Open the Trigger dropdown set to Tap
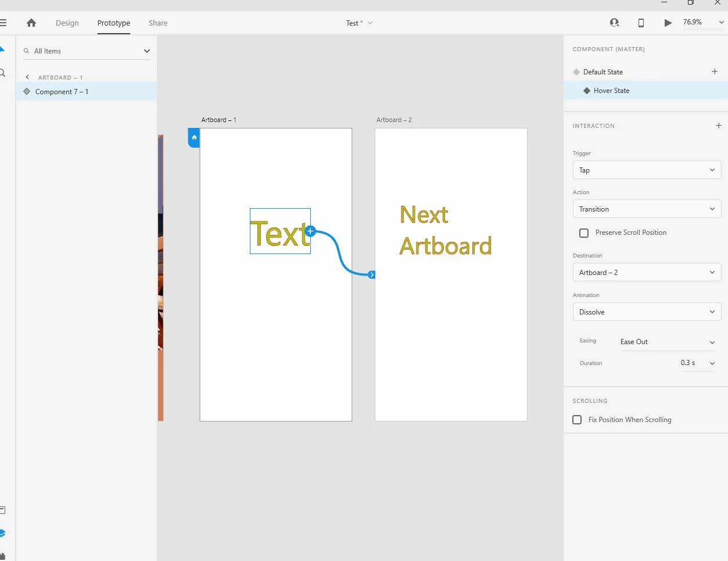 click(x=647, y=170)
